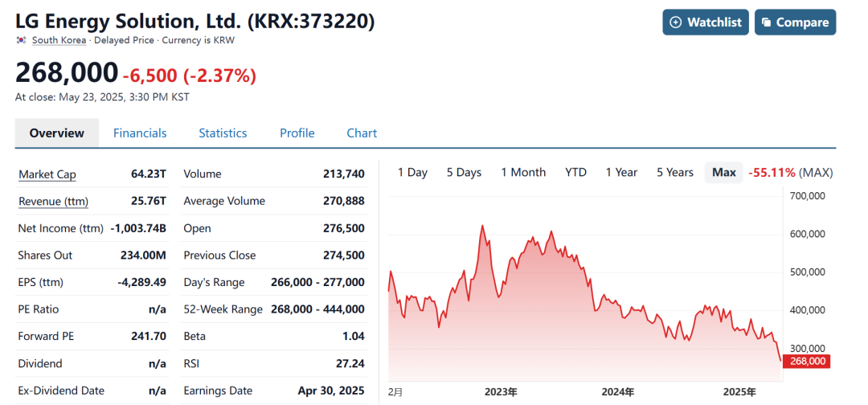868x405 pixels.
Task: Open the Market Cap link
Action: pos(47,174)
